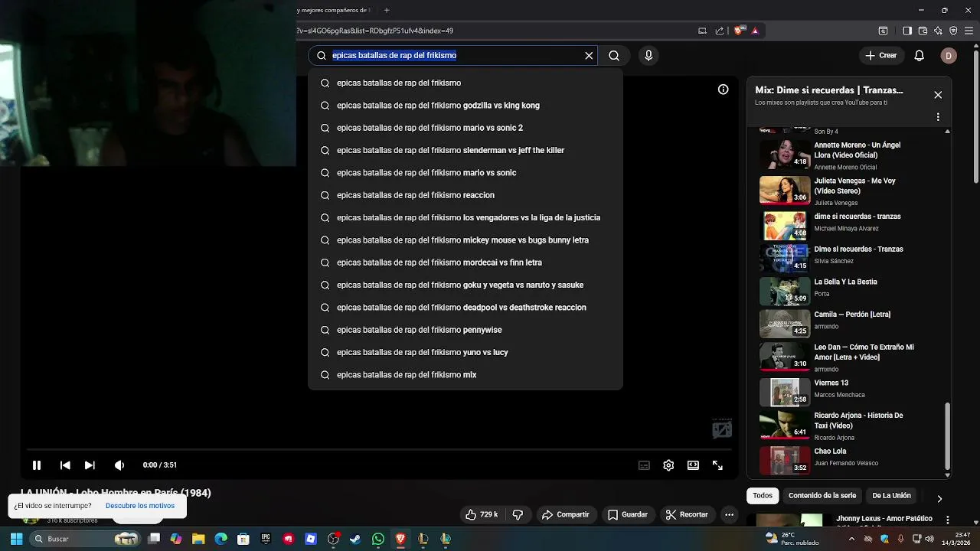Close the Mix playlist panel
980x551 pixels.
pyautogui.click(x=938, y=95)
